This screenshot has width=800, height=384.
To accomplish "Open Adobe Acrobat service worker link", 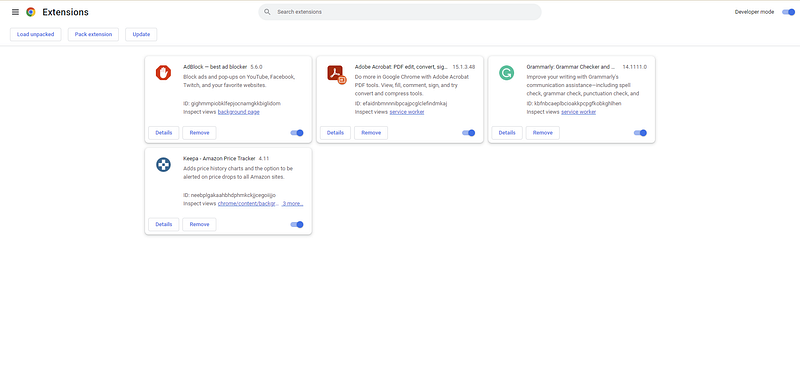I will (407, 112).
